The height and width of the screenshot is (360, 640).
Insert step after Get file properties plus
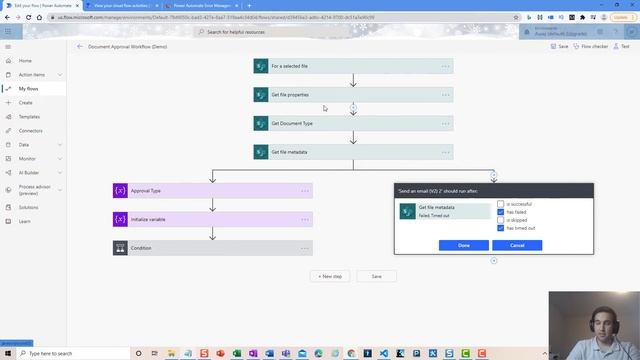[353, 108]
